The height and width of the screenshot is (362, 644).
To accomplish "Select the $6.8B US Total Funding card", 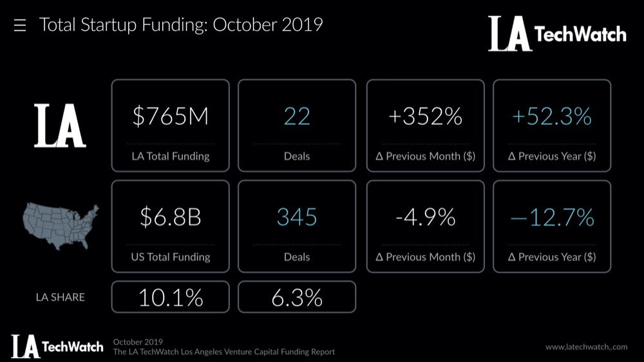I will (x=170, y=226).
